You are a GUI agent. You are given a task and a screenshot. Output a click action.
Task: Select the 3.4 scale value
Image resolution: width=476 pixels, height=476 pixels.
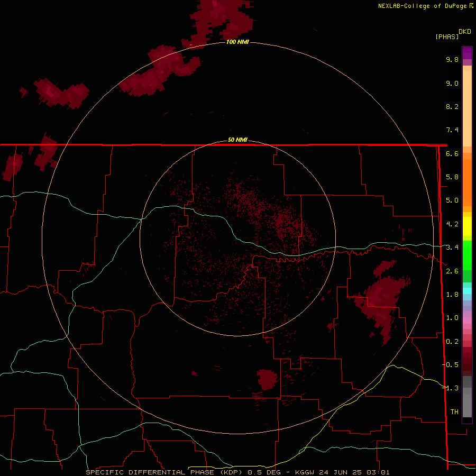[x=452, y=248]
